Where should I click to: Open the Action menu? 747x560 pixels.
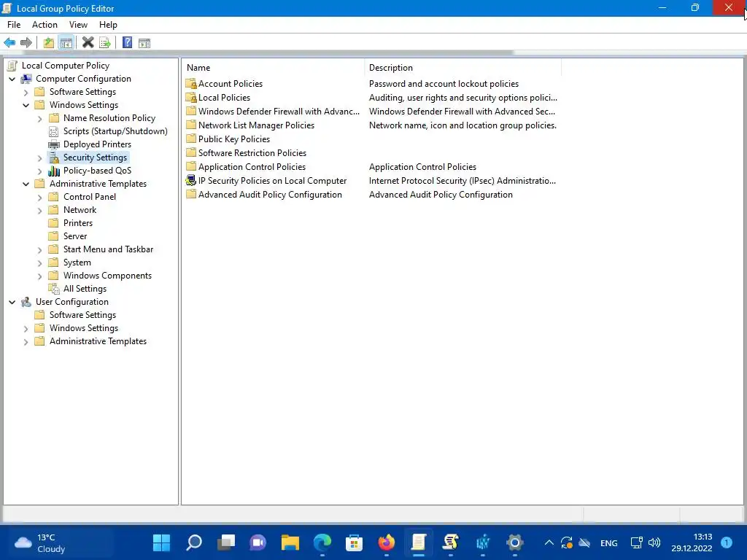tap(44, 25)
